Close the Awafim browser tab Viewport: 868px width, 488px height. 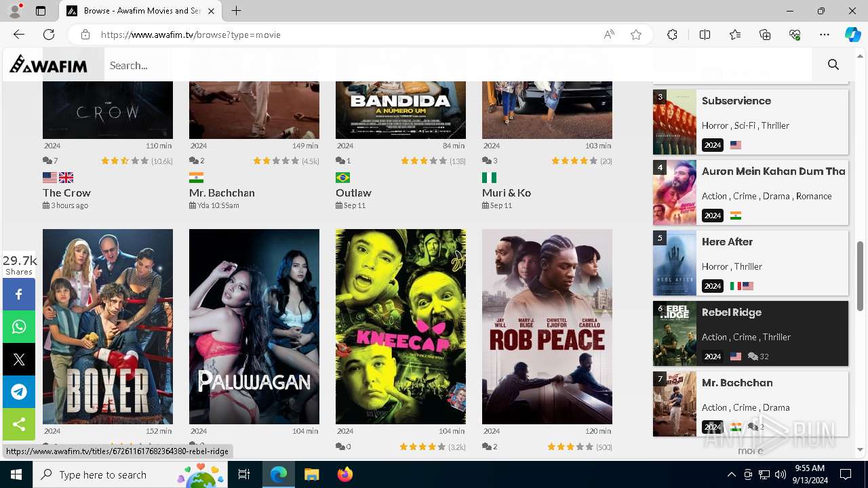click(212, 11)
